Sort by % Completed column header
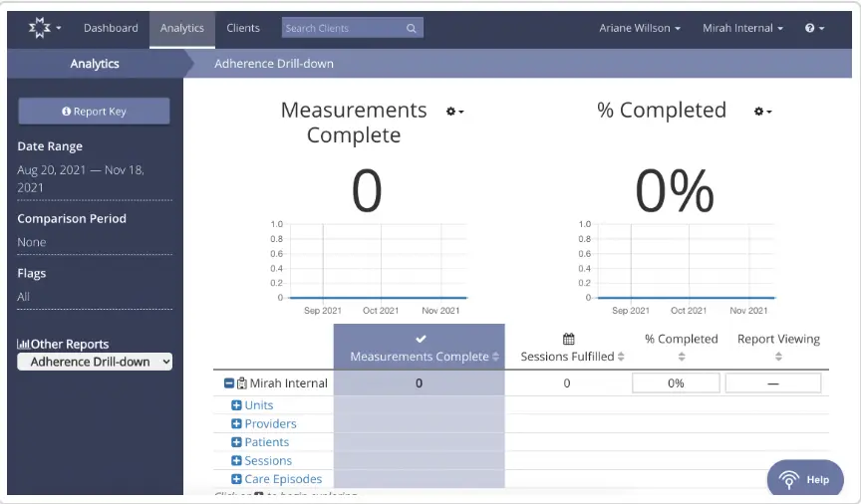This screenshot has width=861, height=504. click(682, 347)
